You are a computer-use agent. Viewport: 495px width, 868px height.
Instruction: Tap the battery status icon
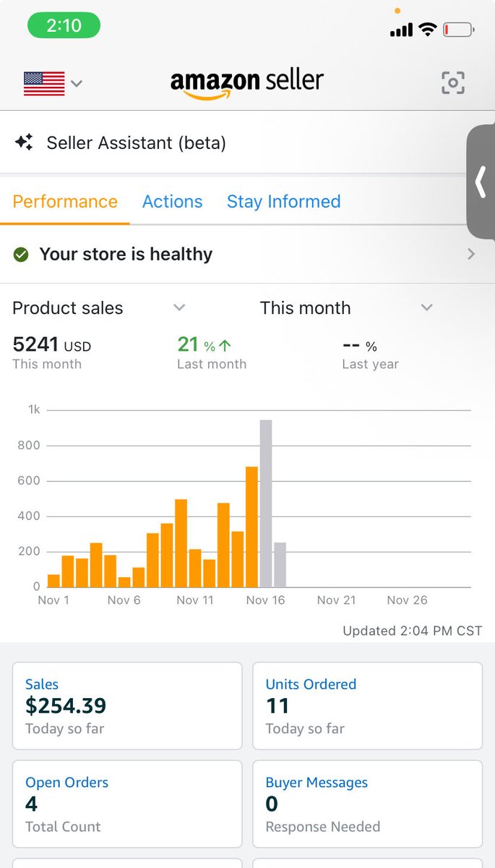click(x=459, y=30)
